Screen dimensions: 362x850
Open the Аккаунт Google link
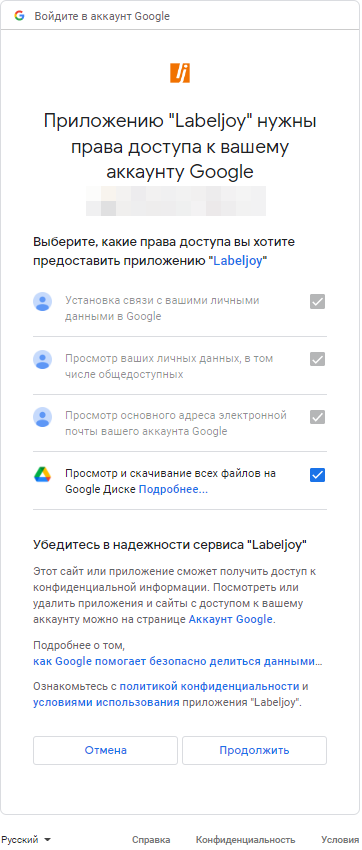[x=230, y=619]
